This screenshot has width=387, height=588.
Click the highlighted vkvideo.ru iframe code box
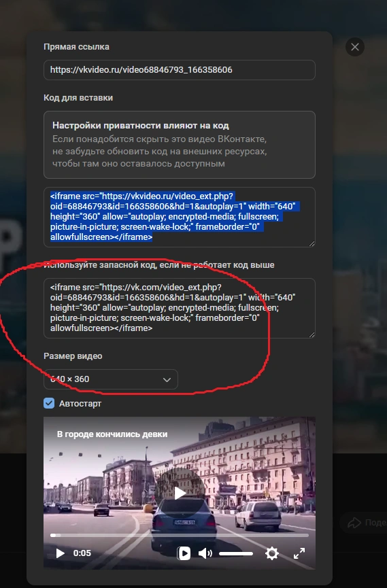click(x=180, y=217)
